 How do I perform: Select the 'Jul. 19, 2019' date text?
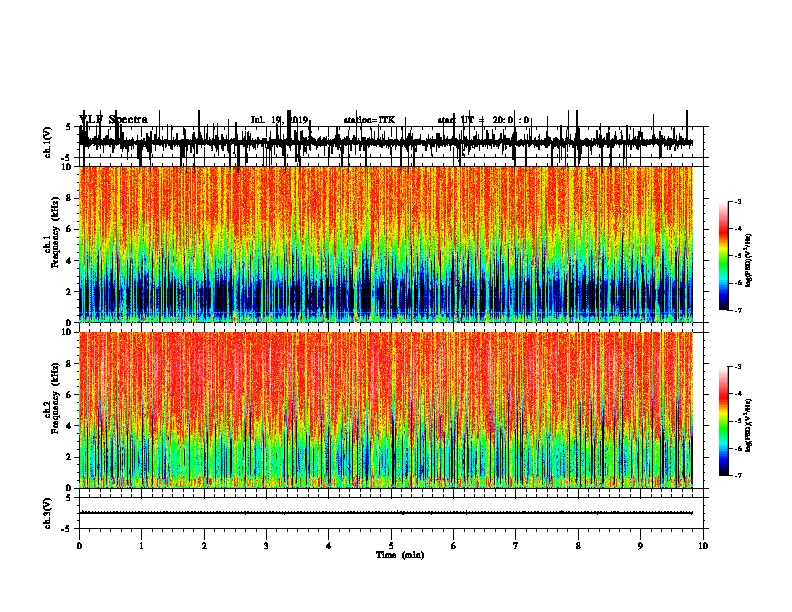(279, 120)
